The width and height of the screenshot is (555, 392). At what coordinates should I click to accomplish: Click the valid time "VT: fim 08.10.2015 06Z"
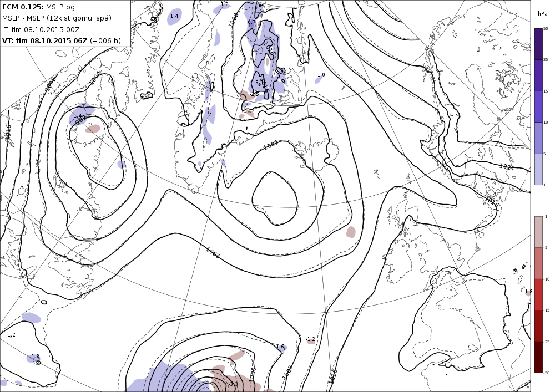point(44,40)
